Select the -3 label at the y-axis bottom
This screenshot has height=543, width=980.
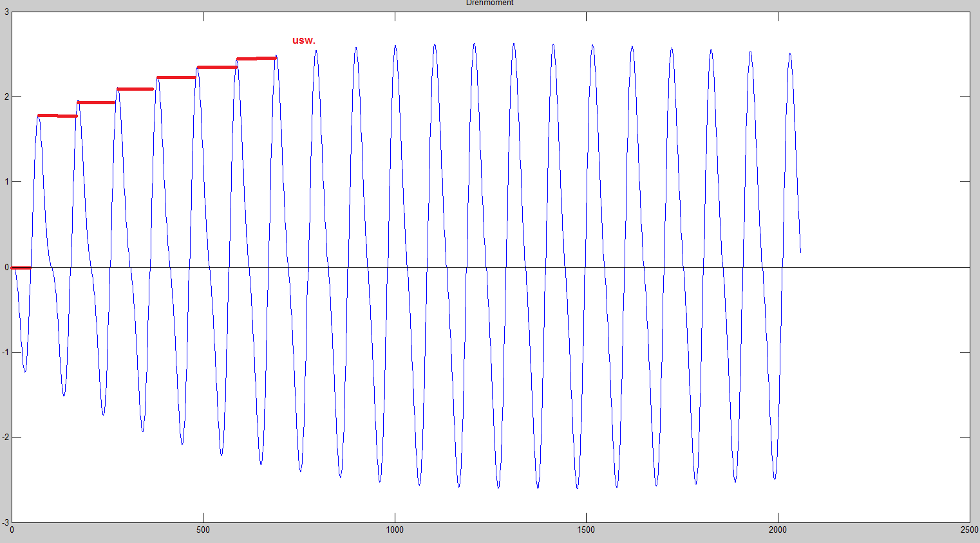click(x=5, y=522)
